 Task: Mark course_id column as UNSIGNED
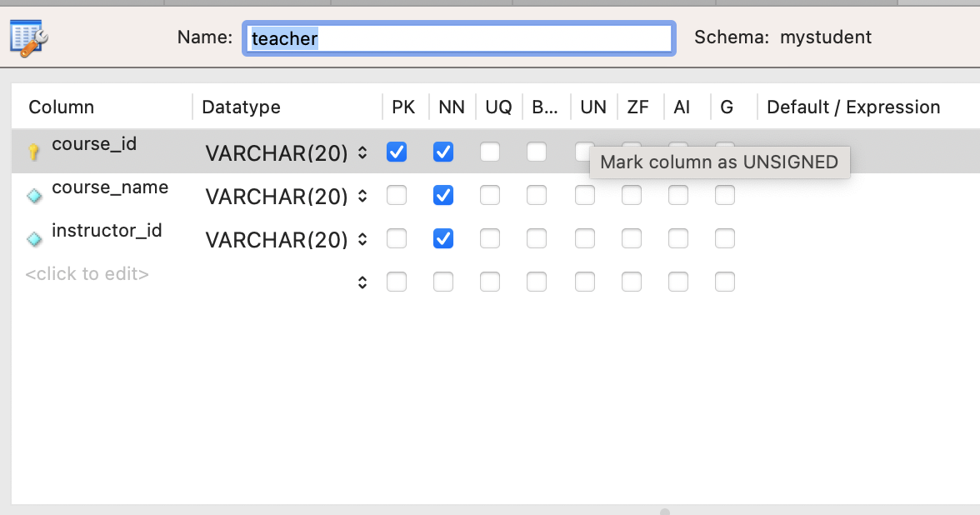coord(584,152)
